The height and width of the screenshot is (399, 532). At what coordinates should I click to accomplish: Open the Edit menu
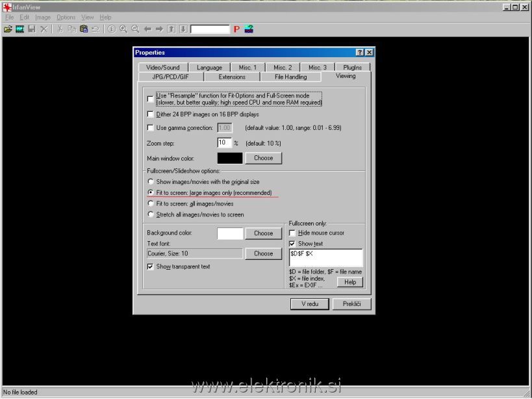pos(25,18)
